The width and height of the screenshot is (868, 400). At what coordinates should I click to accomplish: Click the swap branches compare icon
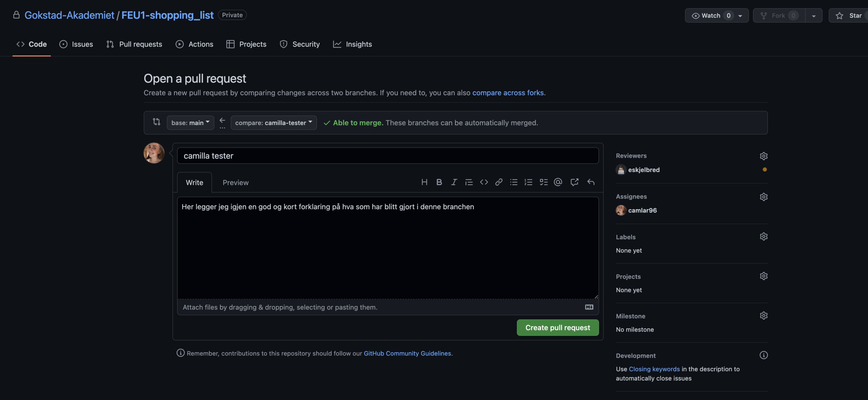[x=157, y=122]
